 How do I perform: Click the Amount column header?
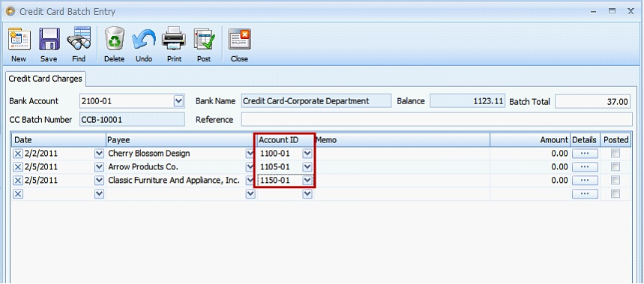click(x=530, y=140)
